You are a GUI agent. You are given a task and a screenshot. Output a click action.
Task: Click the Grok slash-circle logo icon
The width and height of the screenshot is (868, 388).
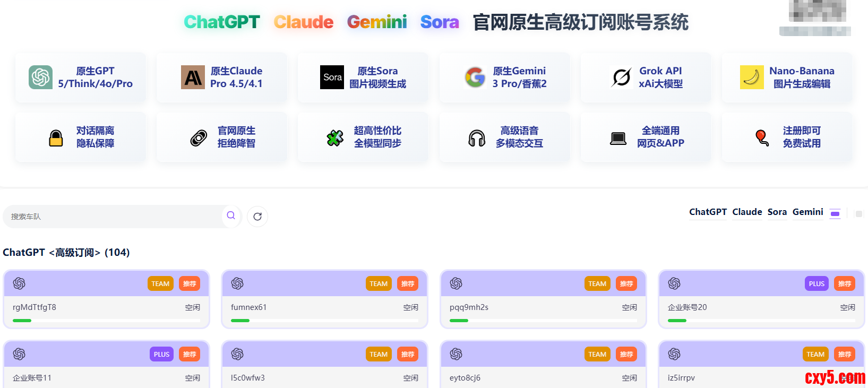coord(622,77)
